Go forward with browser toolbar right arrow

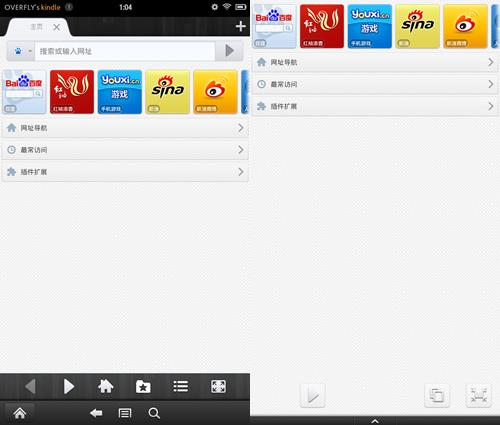pyautogui.click(x=69, y=387)
